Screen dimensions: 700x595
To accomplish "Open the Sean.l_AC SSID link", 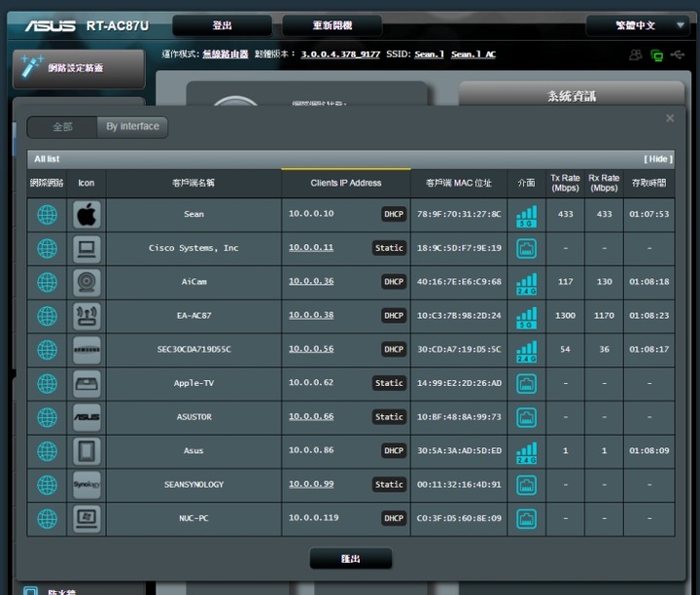I will pyautogui.click(x=473, y=54).
